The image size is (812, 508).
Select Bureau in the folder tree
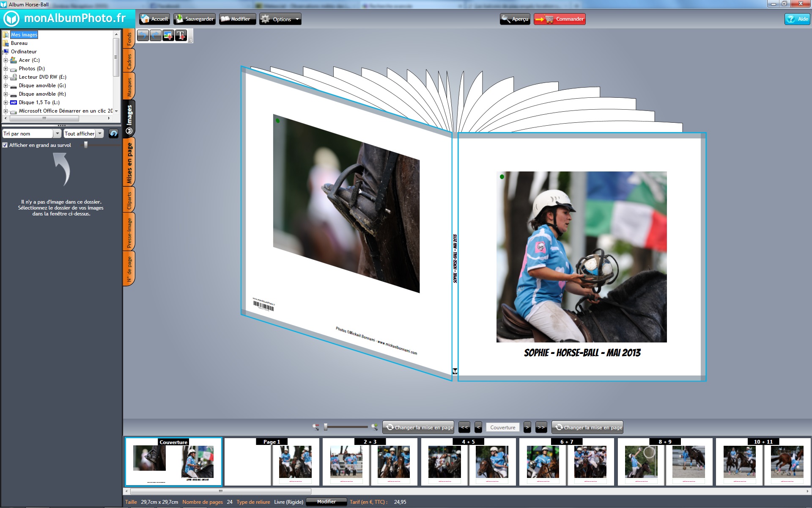(19, 43)
